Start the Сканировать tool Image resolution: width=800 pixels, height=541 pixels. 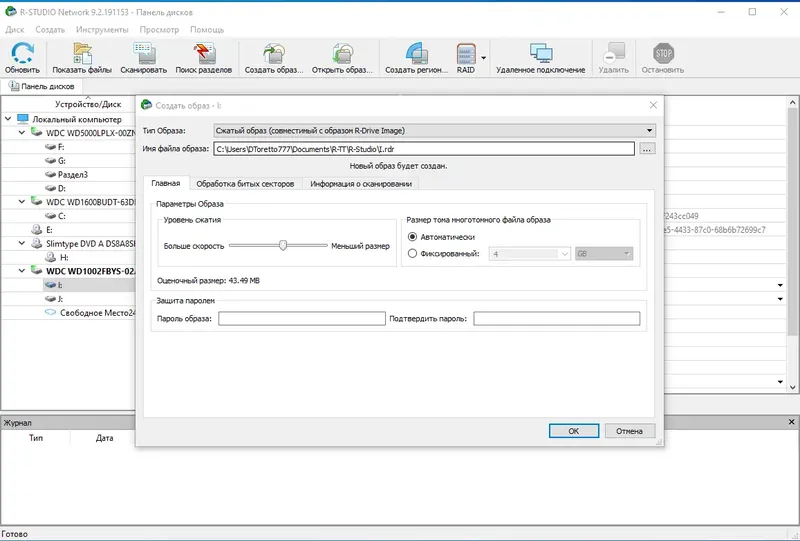click(x=144, y=53)
